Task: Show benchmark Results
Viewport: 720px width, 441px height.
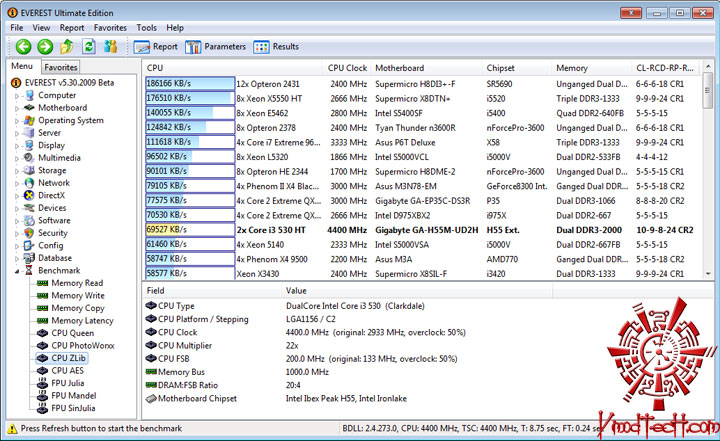Action: point(276,47)
